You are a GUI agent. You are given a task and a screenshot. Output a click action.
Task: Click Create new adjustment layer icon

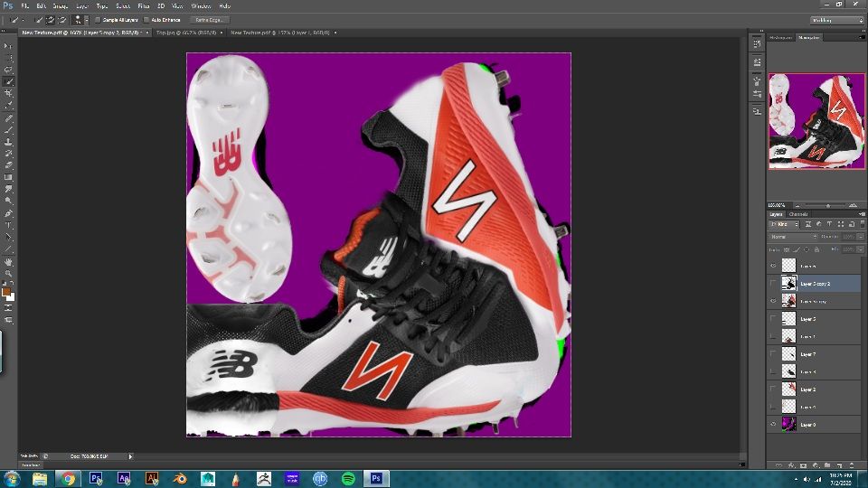pyautogui.click(x=816, y=465)
